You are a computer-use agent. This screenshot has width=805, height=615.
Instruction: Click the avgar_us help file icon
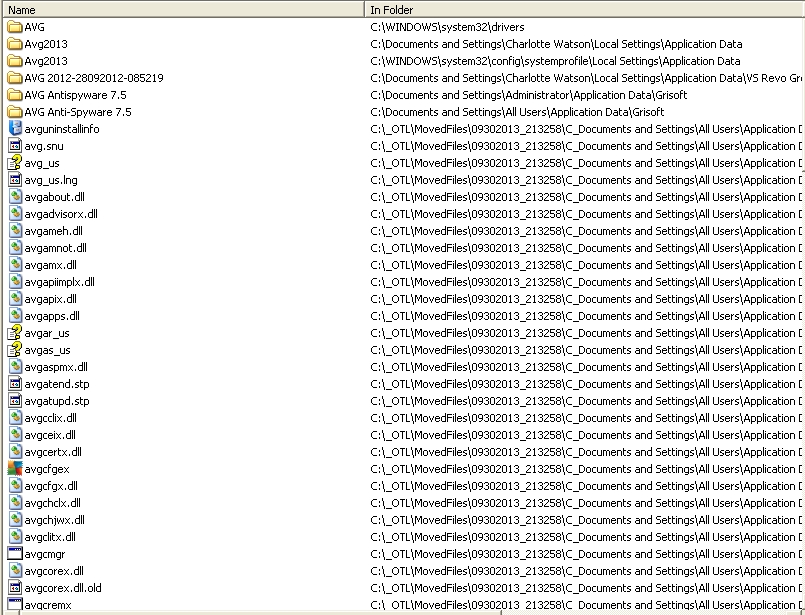tap(15, 332)
